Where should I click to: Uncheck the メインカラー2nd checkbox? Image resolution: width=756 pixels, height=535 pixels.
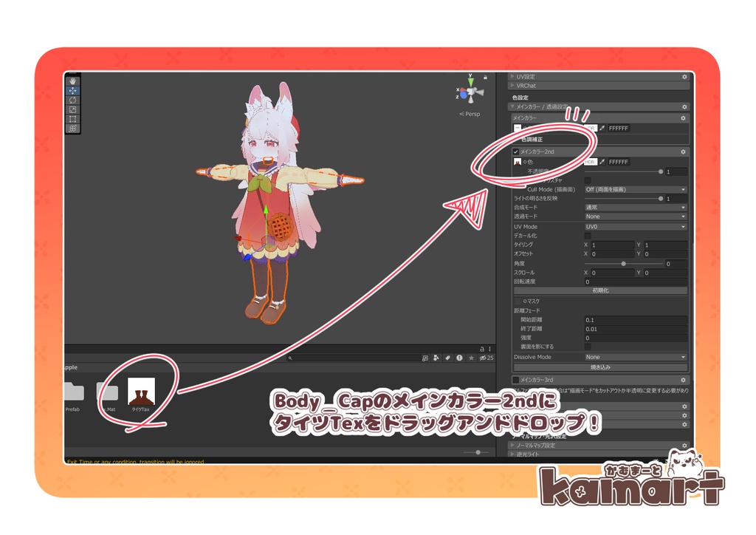[x=515, y=151]
